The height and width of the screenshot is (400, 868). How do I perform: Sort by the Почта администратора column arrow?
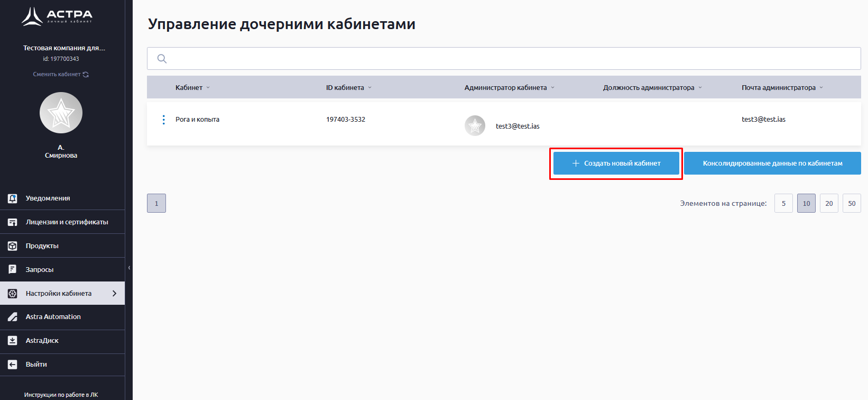821,88
